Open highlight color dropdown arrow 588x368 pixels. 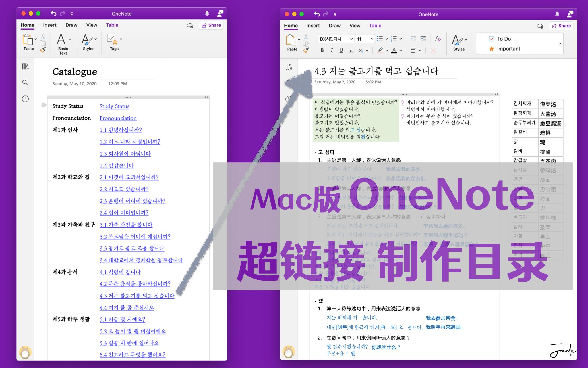point(387,51)
